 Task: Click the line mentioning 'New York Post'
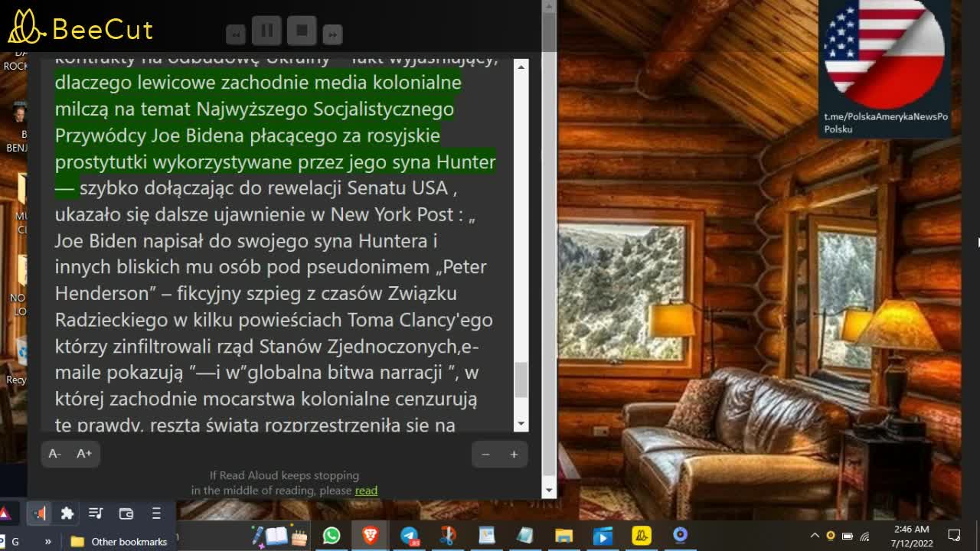[x=265, y=214]
